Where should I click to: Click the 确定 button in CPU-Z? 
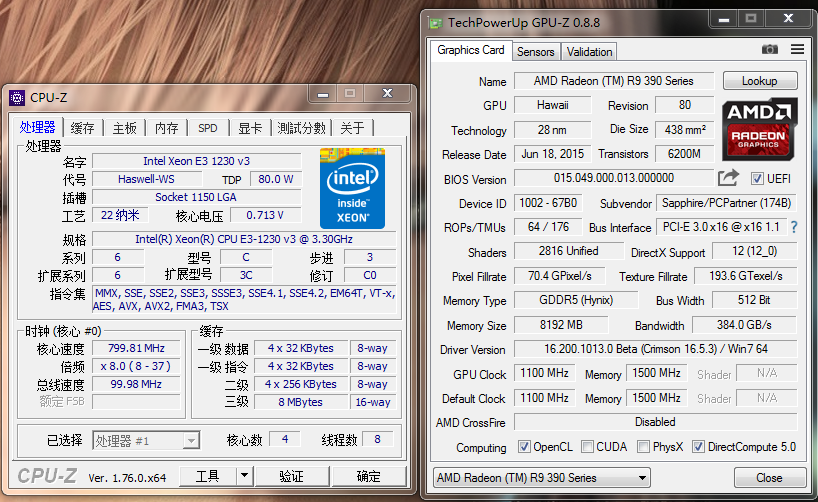coord(368,476)
